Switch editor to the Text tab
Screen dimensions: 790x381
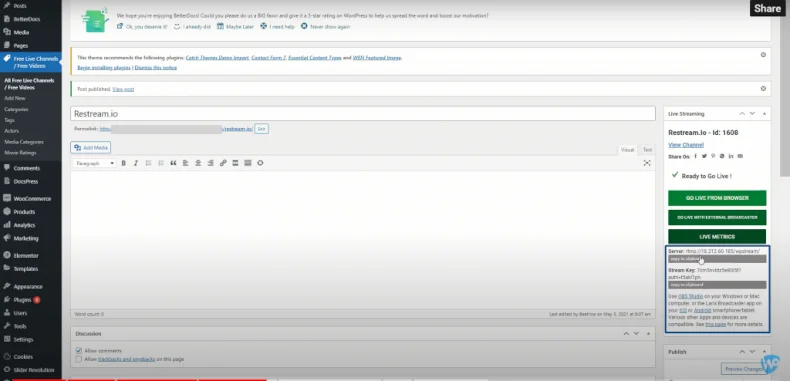click(647, 150)
